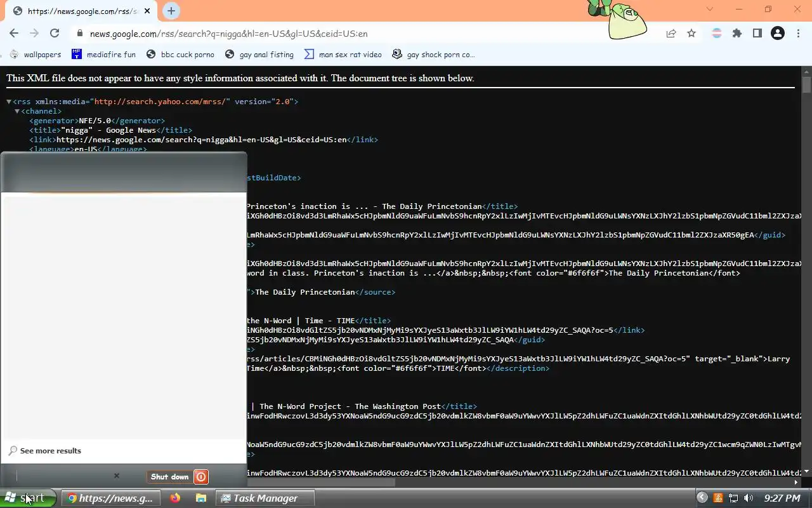Click the share page icon in the address bar
The width and height of the screenshot is (812, 508).
pyautogui.click(x=671, y=34)
